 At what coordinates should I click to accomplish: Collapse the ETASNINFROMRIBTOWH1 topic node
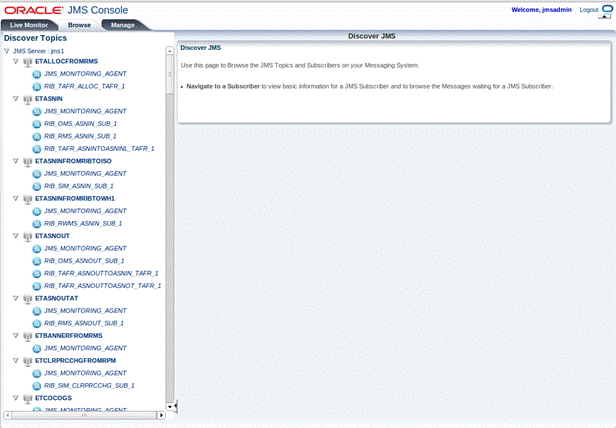[x=16, y=198]
